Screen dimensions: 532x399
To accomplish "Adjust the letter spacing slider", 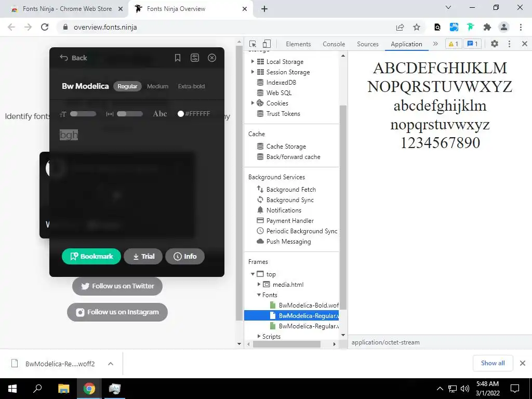I will click(x=130, y=114).
